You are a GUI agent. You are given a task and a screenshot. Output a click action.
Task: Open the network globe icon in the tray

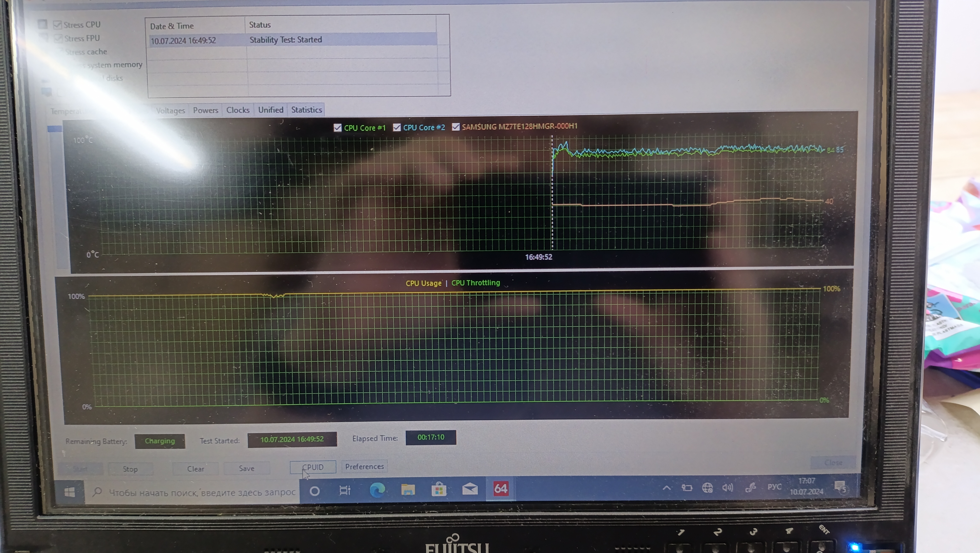point(708,487)
